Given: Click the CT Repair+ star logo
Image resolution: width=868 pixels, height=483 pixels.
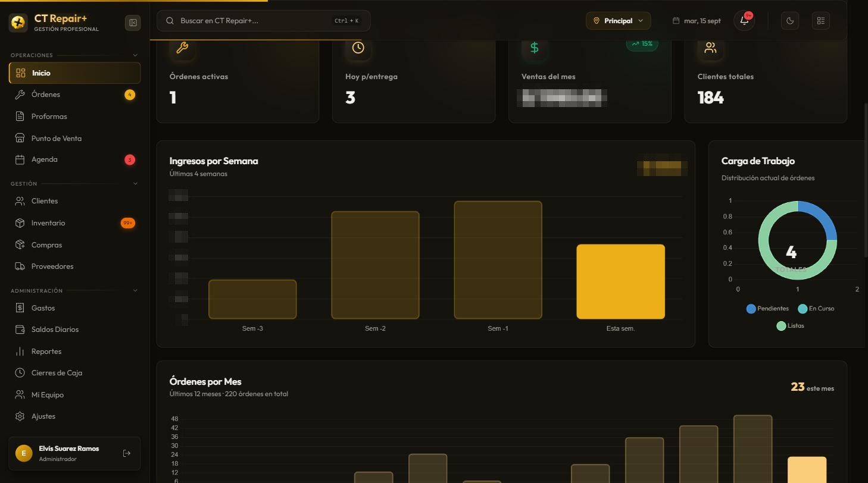Looking at the screenshot, I should pos(18,23).
